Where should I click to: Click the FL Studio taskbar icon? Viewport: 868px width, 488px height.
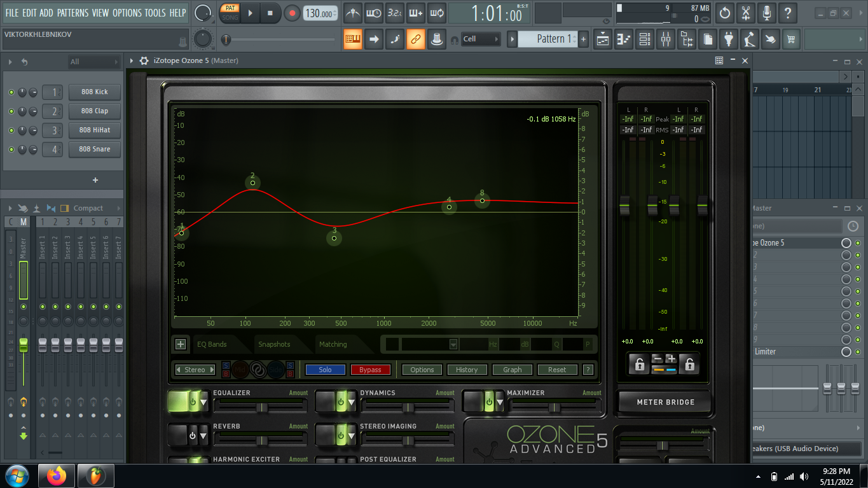tap(96, 476)
